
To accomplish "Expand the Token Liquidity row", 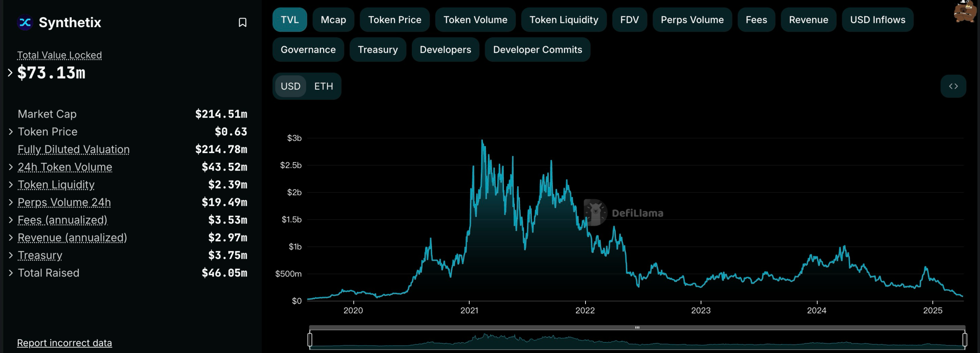I will (x=11, y=185).
